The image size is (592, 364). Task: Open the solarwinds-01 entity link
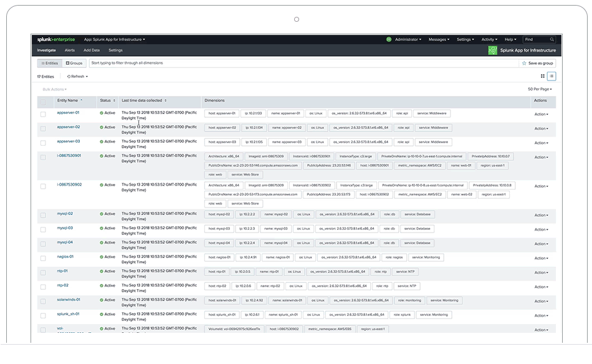69,300
